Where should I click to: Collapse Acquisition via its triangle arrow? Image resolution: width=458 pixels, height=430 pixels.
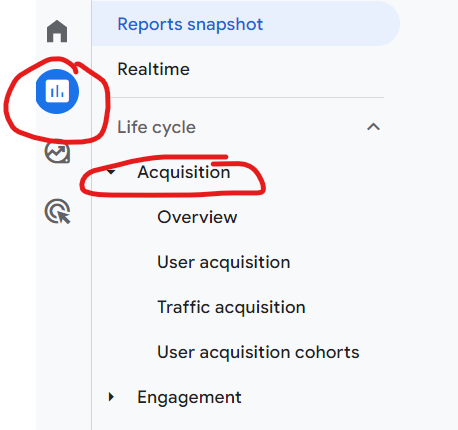[111, 172]
